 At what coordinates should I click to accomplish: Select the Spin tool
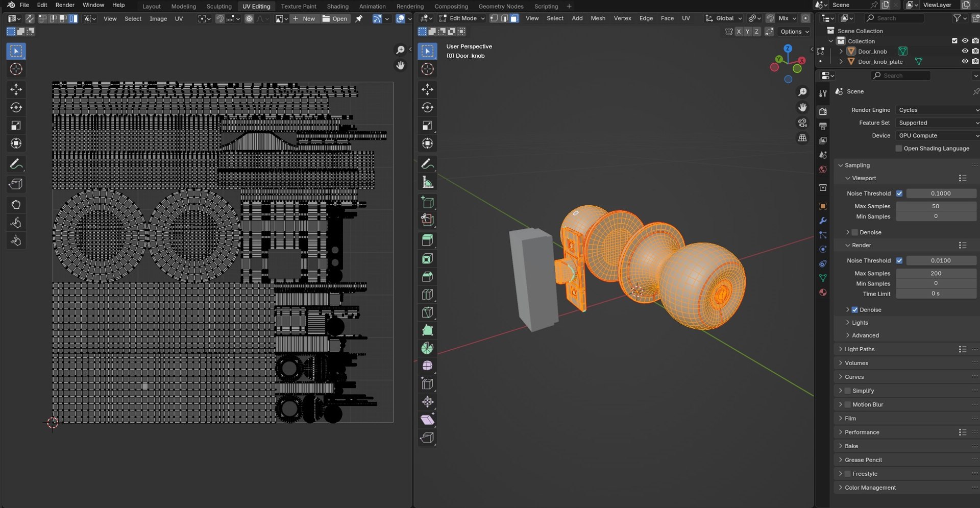click(427, 348)
